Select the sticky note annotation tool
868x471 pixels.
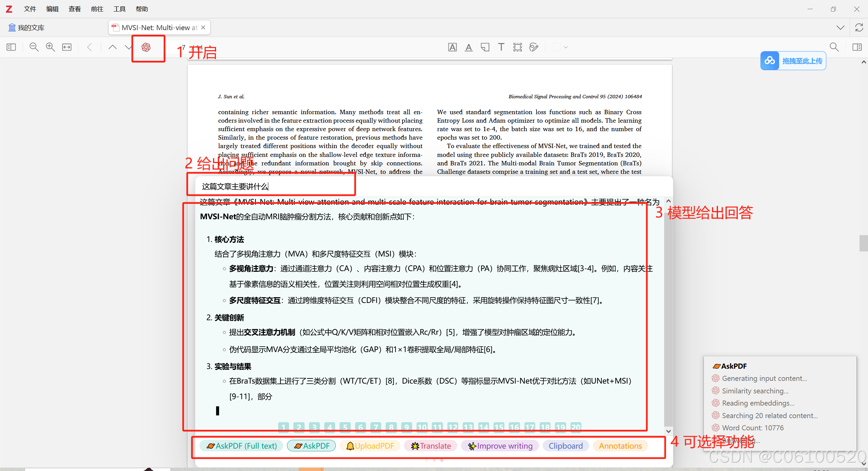point(485,47)
